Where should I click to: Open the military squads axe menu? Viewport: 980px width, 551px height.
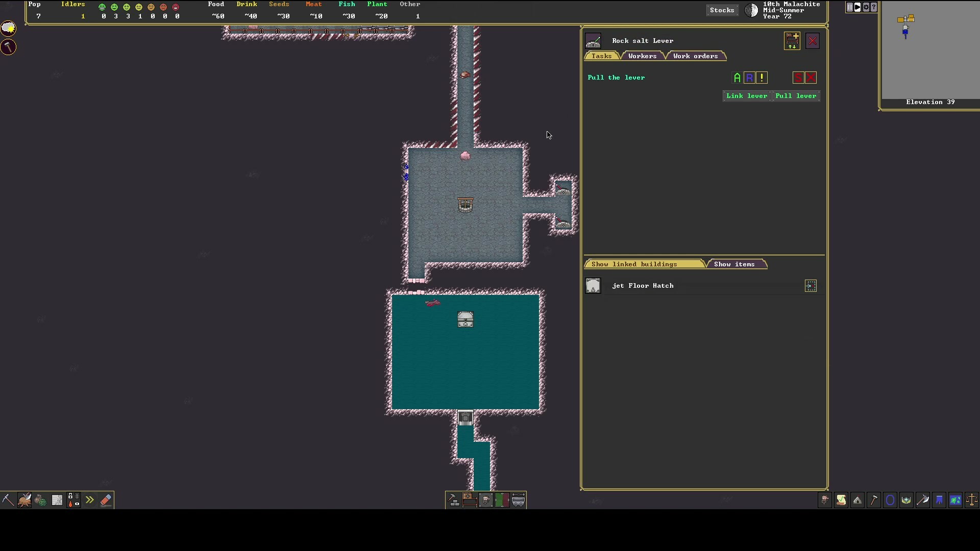click(922, 500)
